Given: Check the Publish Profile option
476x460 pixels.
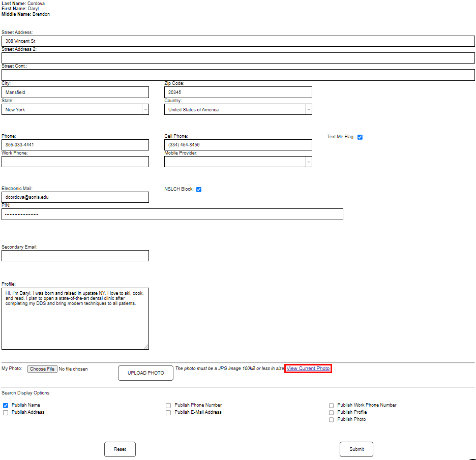Looking at the screenshot, I should tap(331, 412).
